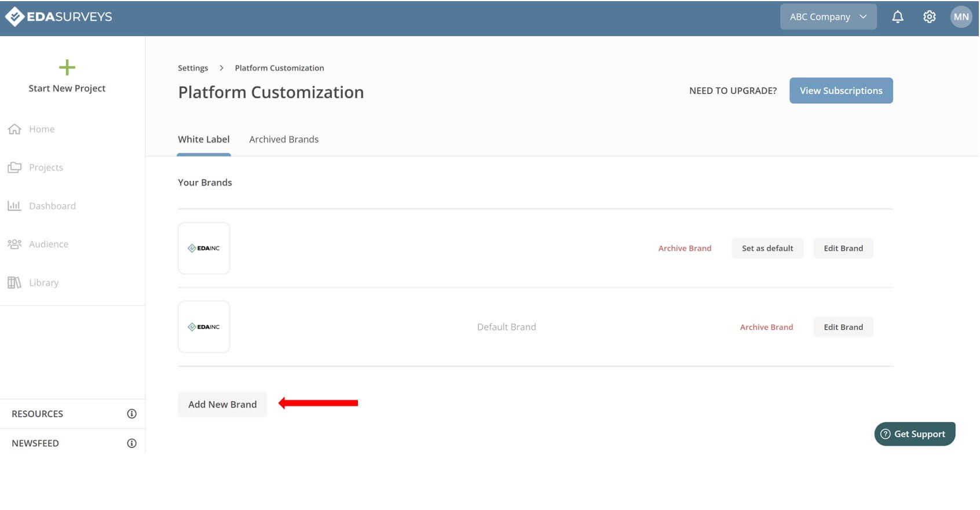
Task: Expand the RESOURCES section
Action: tap(72, 414)
